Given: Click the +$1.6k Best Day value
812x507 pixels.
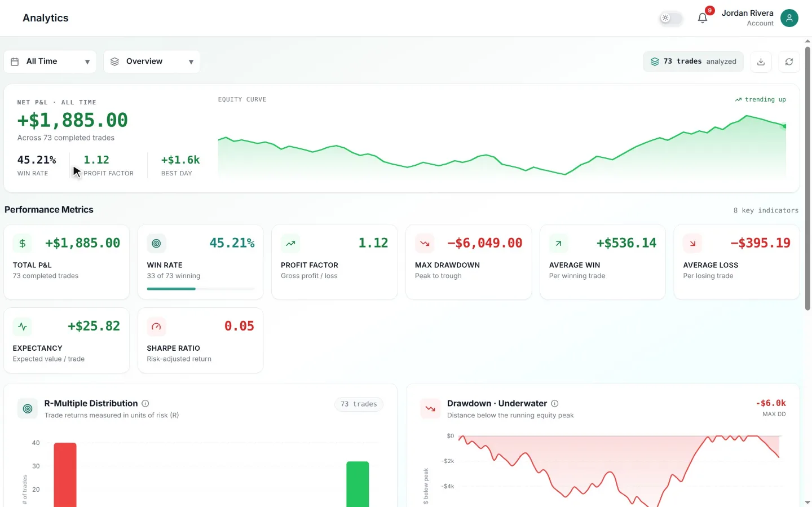Looking at the screenshot, I should 180,160.
